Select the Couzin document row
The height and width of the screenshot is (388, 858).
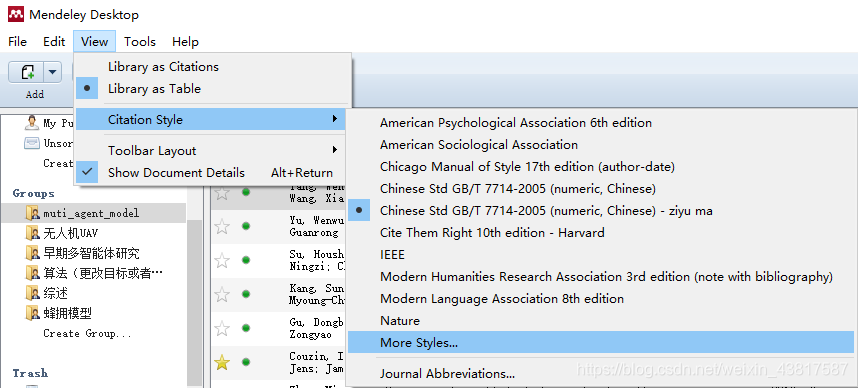(279, 362)
